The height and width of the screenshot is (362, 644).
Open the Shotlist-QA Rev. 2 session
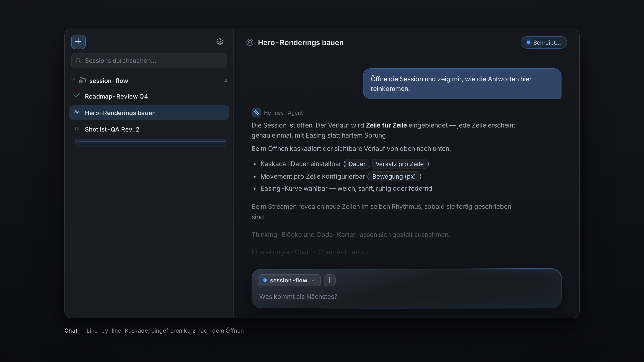pos(149,129)
